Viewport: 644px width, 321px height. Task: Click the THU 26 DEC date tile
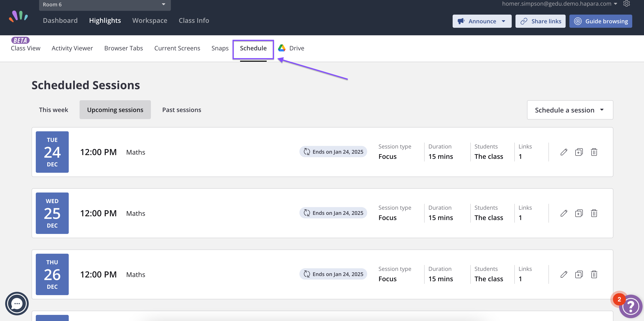[x=52, y=274]
